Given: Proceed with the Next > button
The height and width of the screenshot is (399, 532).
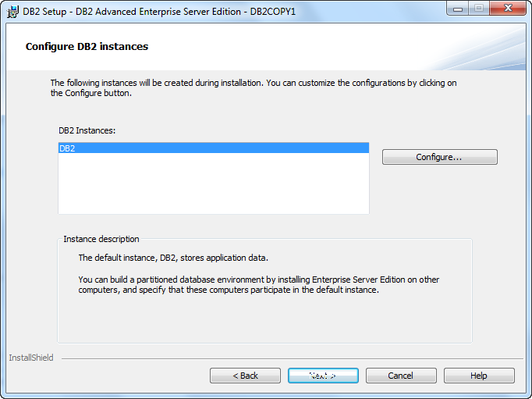Looking at the screenshot, I should (323, 376).
